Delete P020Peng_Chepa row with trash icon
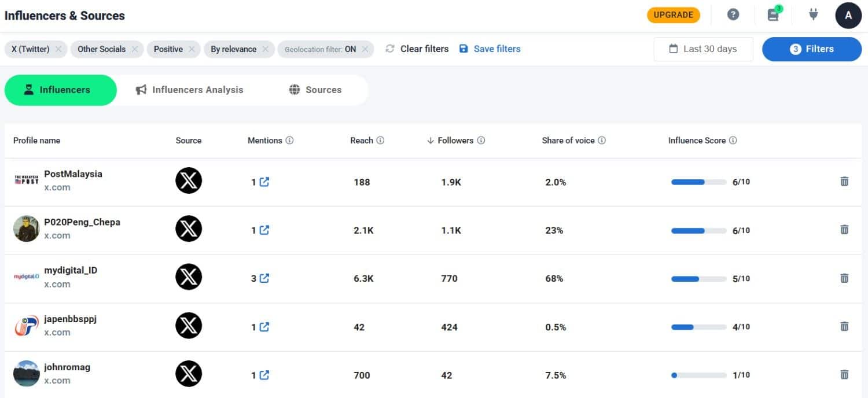This screenshot has width=868, height=398. click(844, 230)
